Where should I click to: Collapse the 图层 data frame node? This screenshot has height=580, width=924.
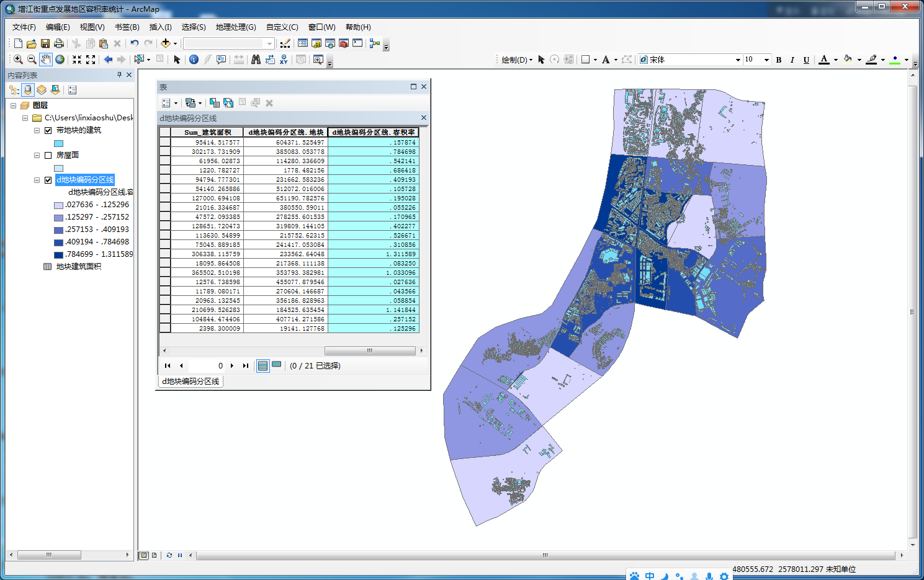[13, 105]
